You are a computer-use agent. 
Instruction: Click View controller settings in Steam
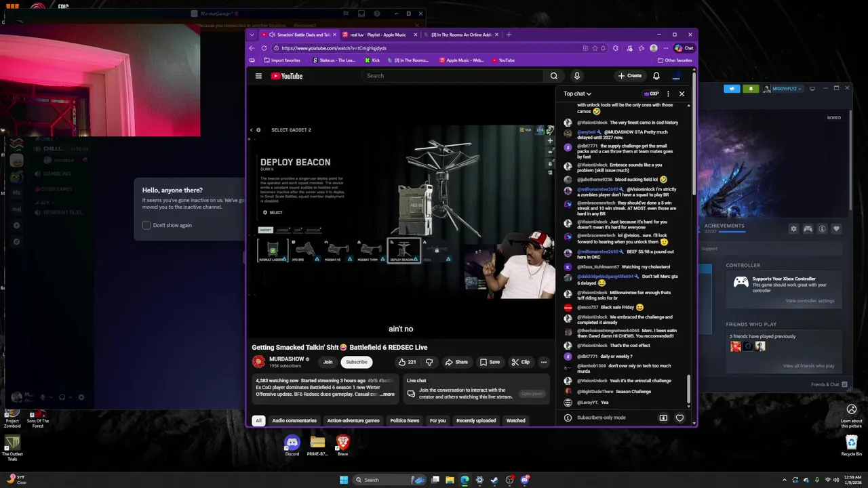click(810, 301)
